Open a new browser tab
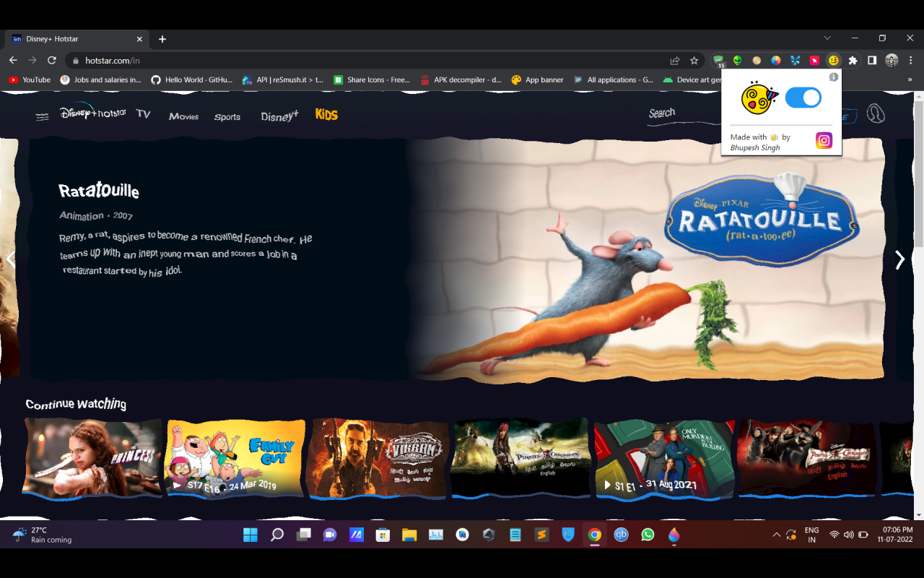Image resolution: width=924 pixels, height=578 pixels. [162, 39]
